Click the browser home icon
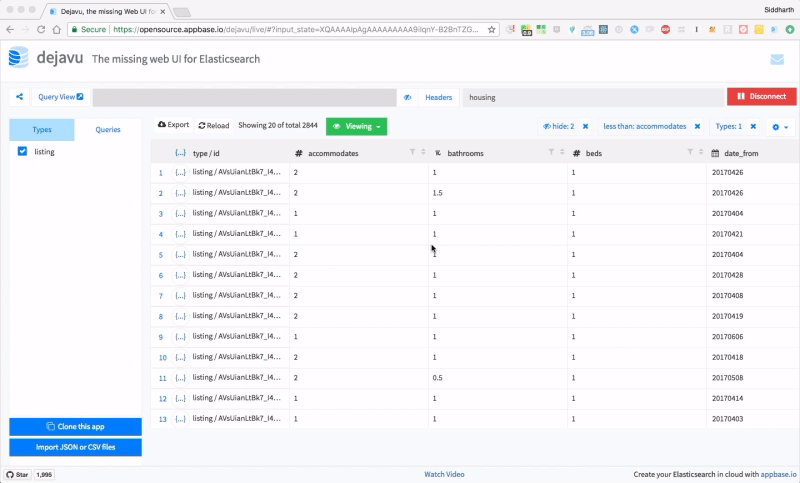The image size is (800, 483). pos(57,30)
